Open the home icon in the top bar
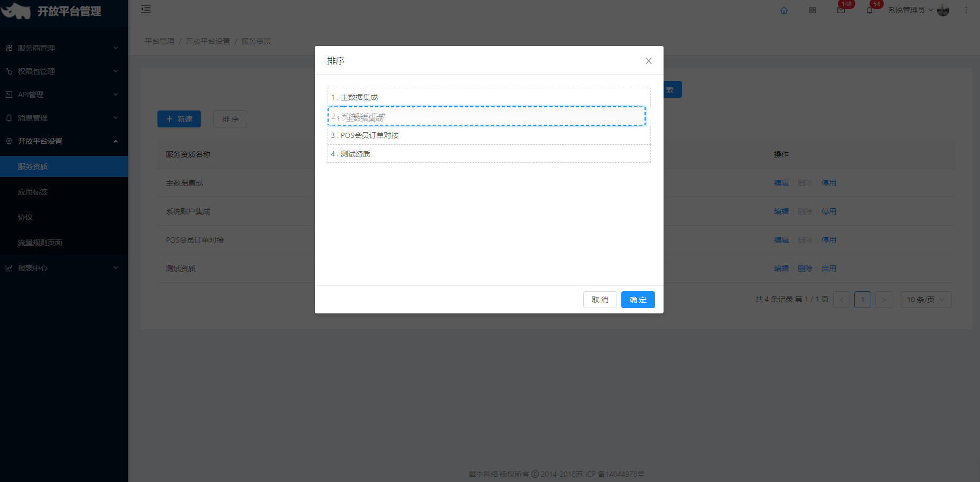 (x=784, y=10)
